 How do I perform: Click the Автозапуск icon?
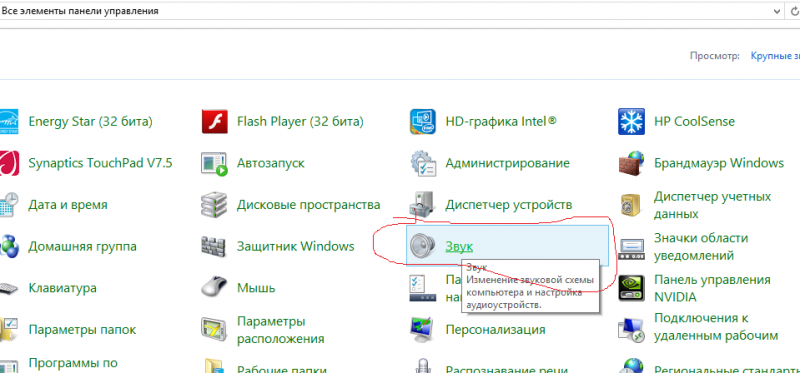(x=214, y=163)
